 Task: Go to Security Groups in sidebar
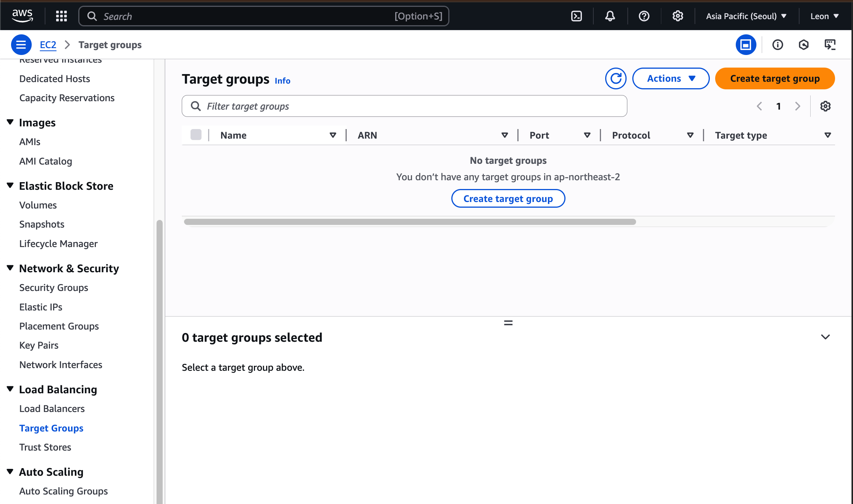53,288
